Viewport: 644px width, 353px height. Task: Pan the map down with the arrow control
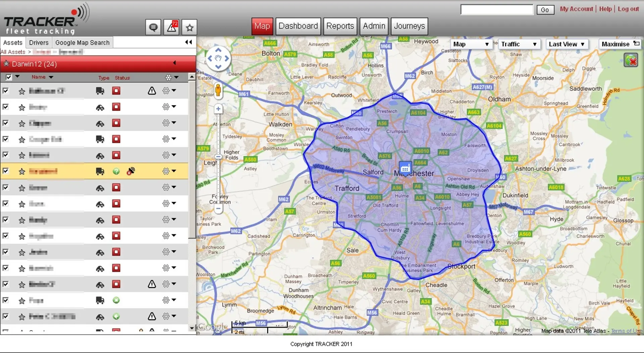click(218, 67)
